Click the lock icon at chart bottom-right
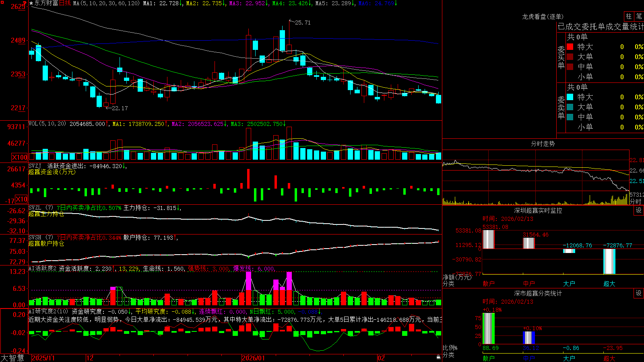644x362 pixels. 438,357
